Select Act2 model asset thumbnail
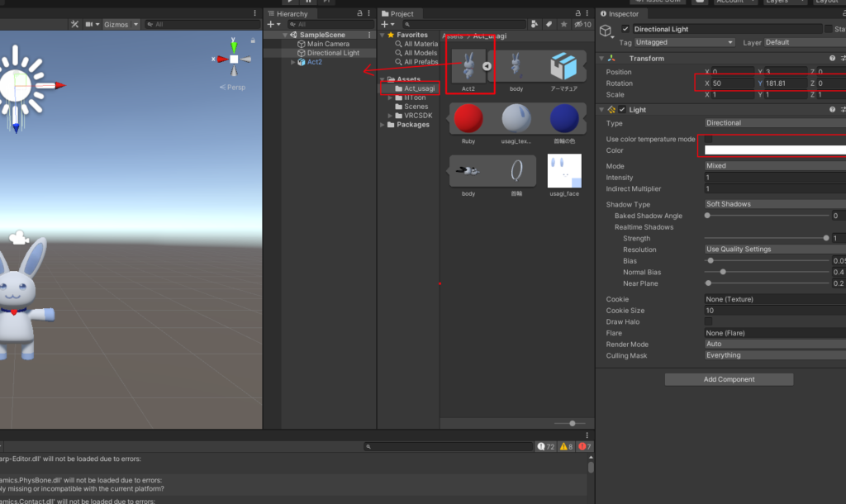This screenshot has height=504, width=846. [x=468, y=67]
